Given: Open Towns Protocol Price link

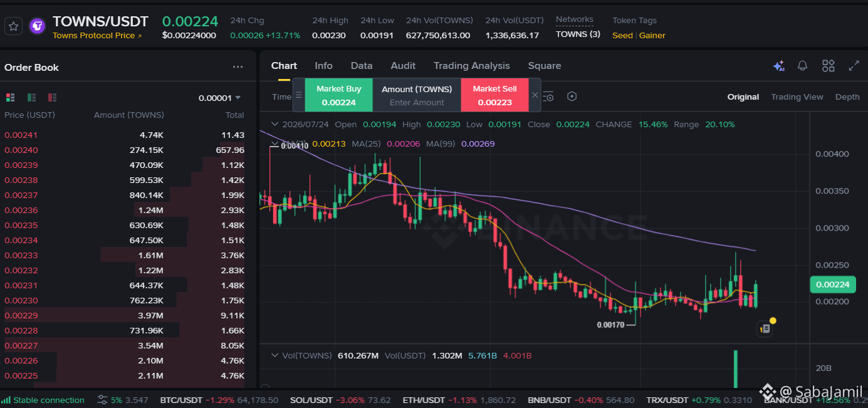Looking at the screenshot, I should point(97,36).
